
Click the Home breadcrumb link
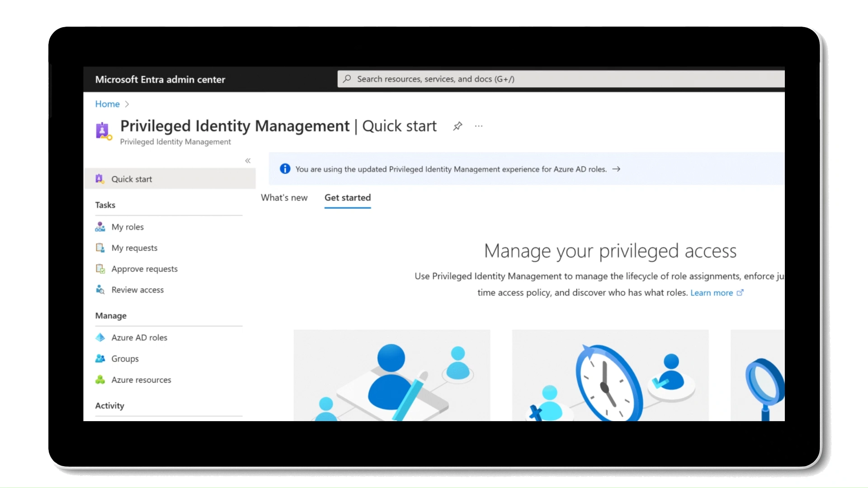(107, 104)
